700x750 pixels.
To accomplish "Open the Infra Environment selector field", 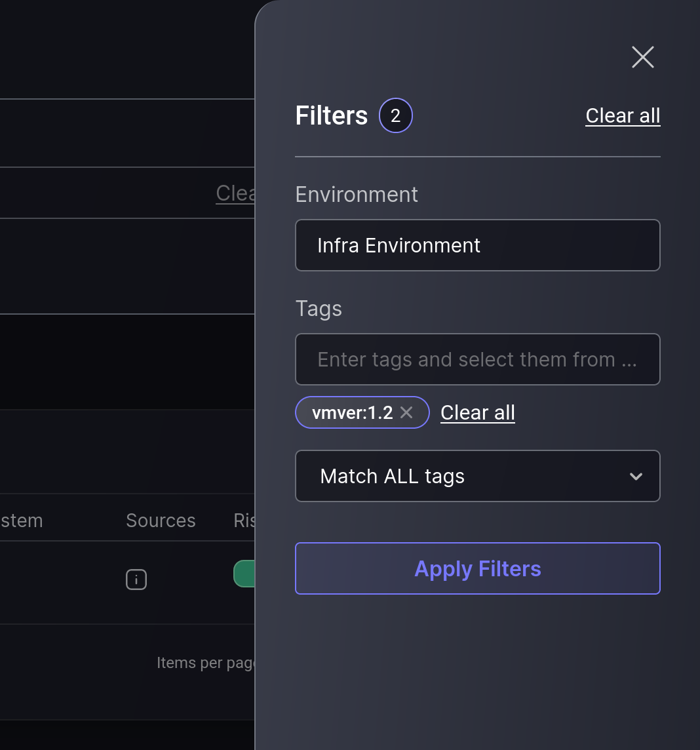I will click(477, 245).
